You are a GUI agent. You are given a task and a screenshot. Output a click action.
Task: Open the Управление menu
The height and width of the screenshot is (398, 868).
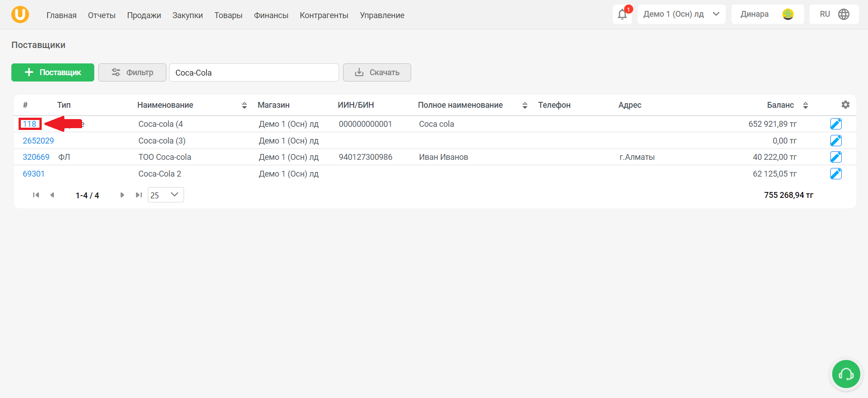point(382,15)
